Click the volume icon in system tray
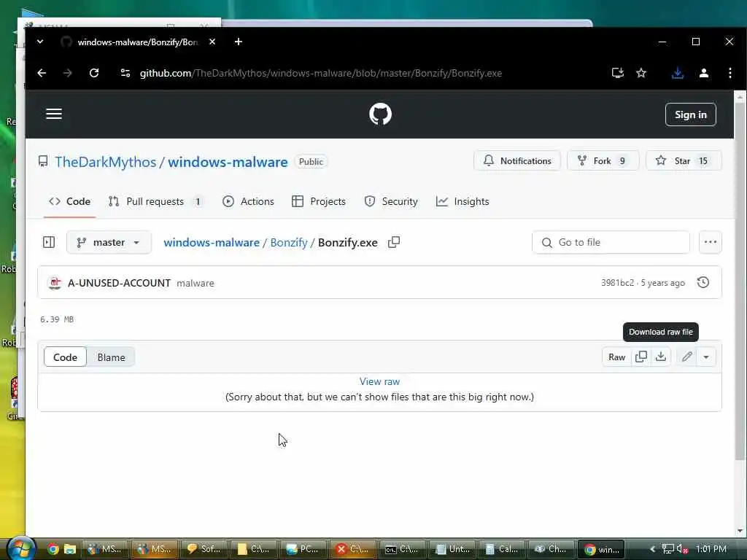The image size is (747, 560). 682,549
